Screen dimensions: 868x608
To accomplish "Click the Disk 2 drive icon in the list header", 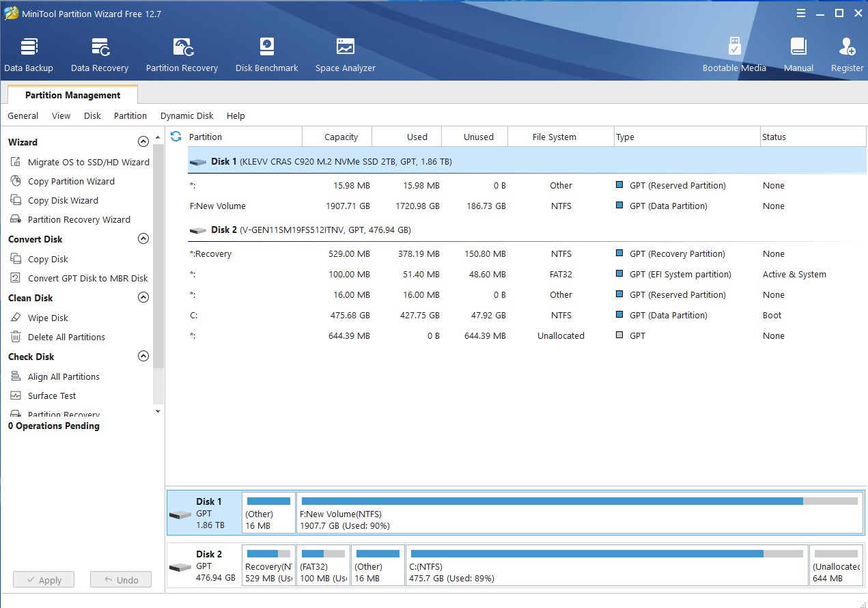I will coord(198,230).
